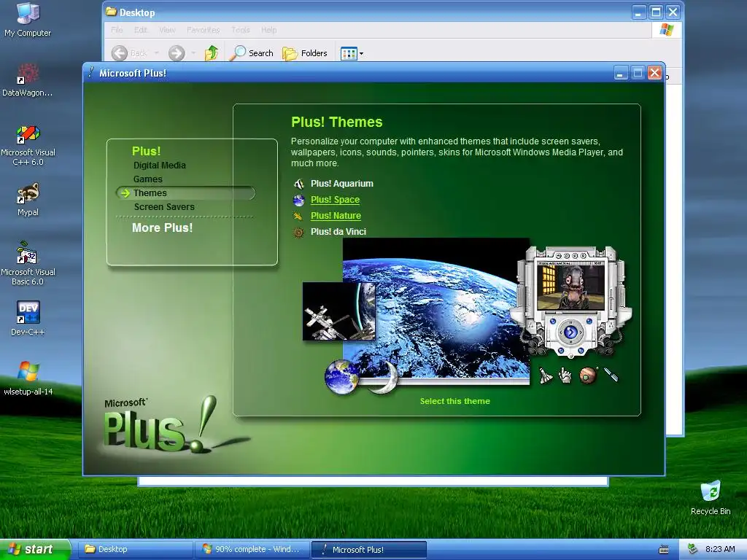Click the Plus! heading in sidebar
747x560 pixels.
click(146, 151)
